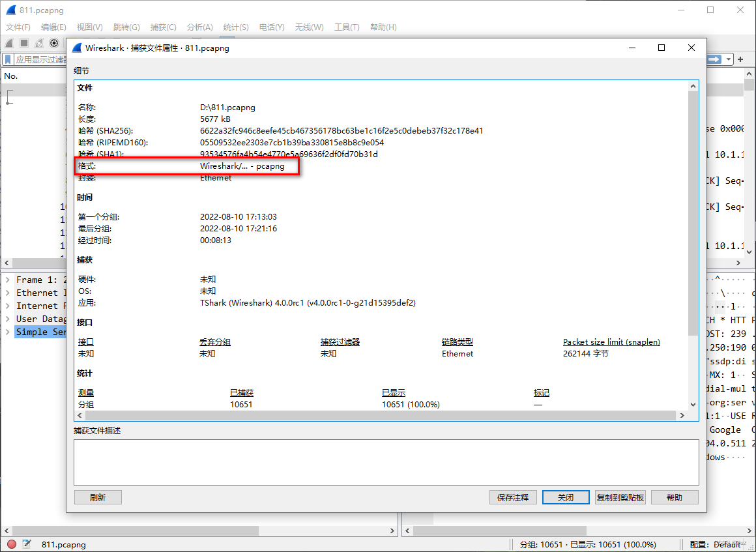756x552 pixels.
Task: Click the 保存注释 button
Action: click(513, 497)
